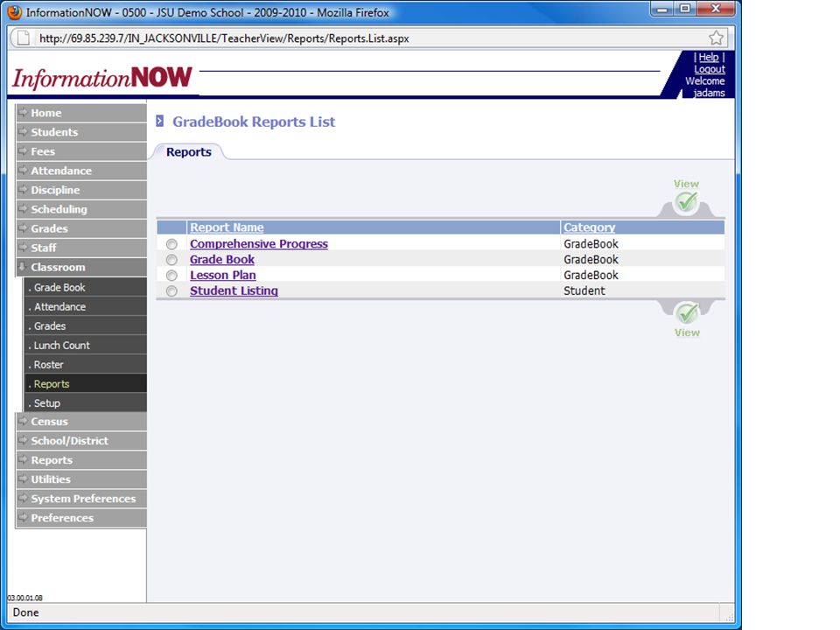Viewport: 840px width, 630px height.
Task: Click the Logout link
Action: 710,69
